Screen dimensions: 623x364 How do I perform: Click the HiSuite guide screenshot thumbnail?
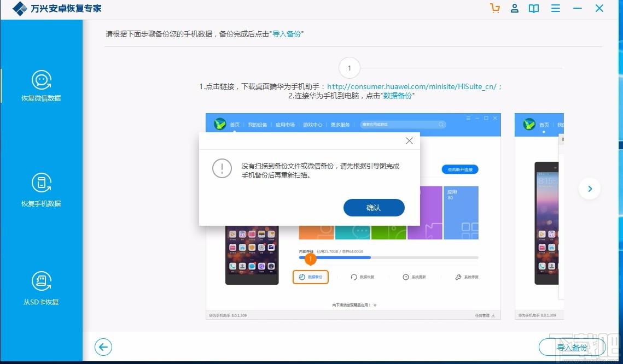(353, 216)
